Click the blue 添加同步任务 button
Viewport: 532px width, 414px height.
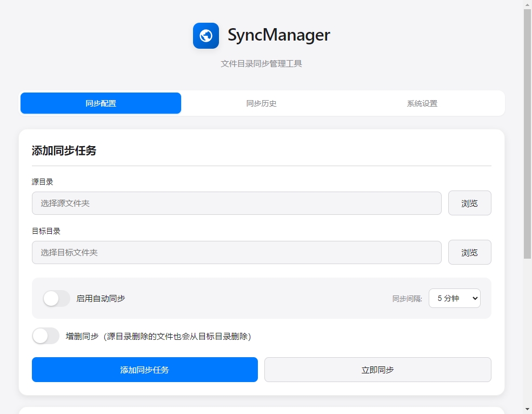144,370
